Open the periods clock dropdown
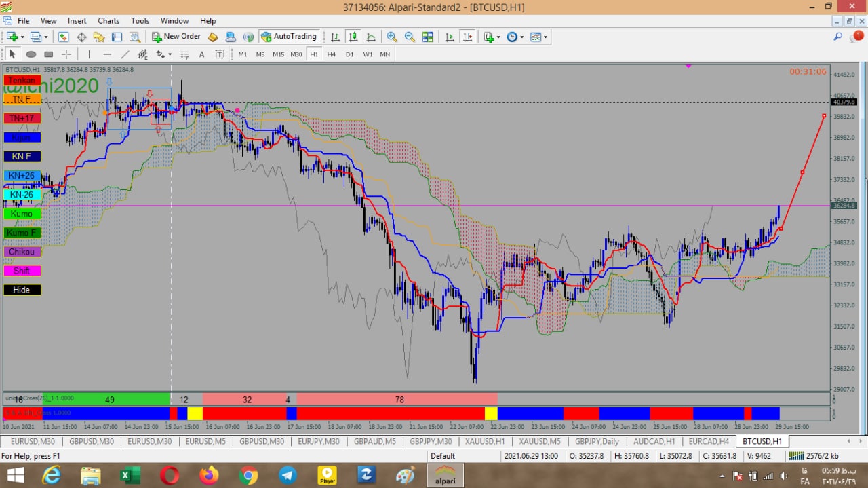 (522, 37)
